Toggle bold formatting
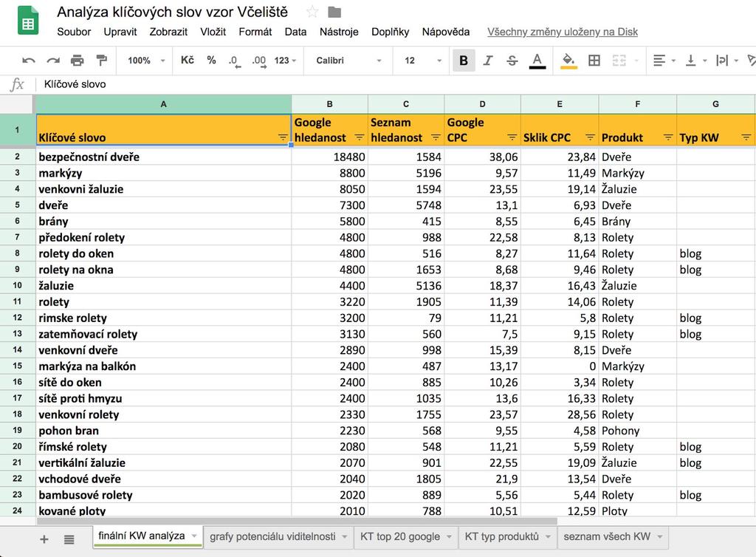This screenshot has height=557, width=756. (x=464, y=61)
